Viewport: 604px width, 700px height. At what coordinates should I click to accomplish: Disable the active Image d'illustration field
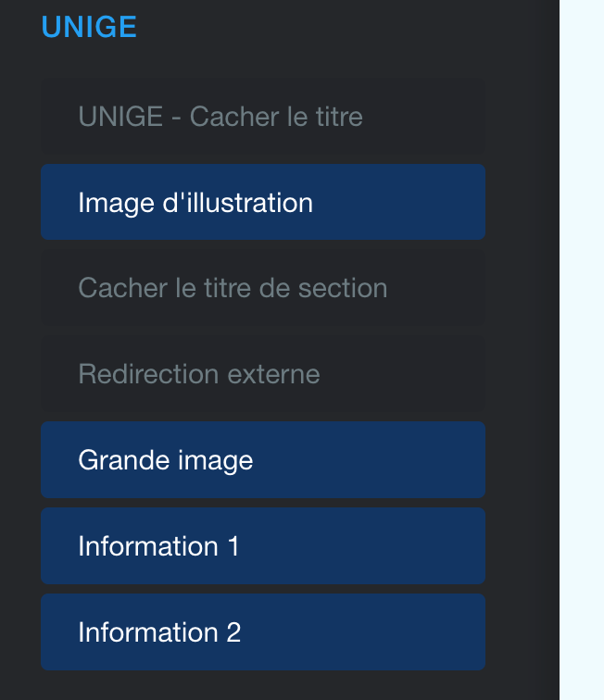point(262,202)
